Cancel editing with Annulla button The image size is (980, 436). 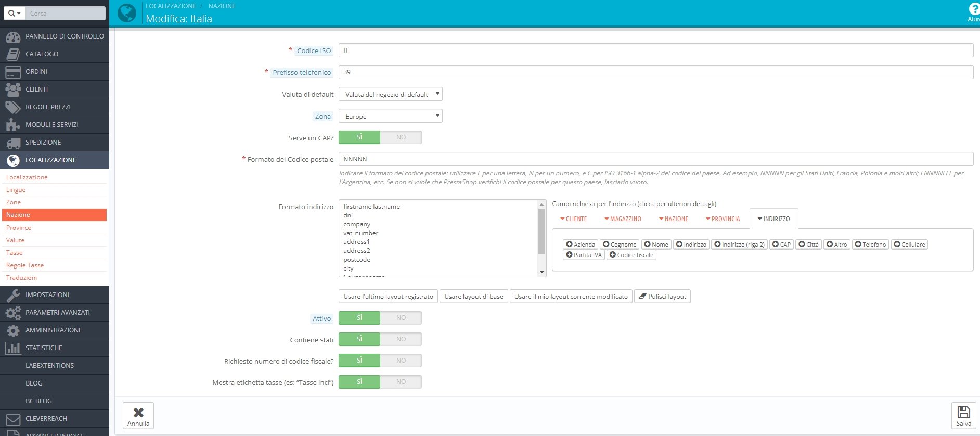(138, 416)
